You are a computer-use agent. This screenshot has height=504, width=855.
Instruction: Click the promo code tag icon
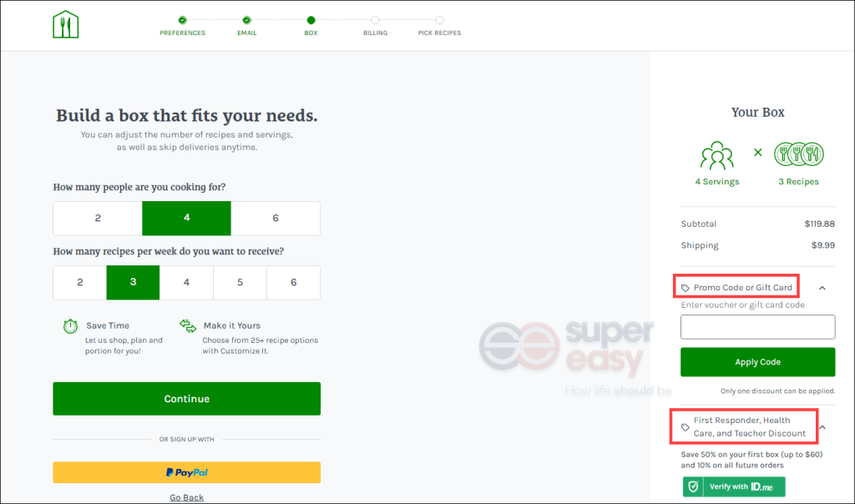(x=686, y=288)
